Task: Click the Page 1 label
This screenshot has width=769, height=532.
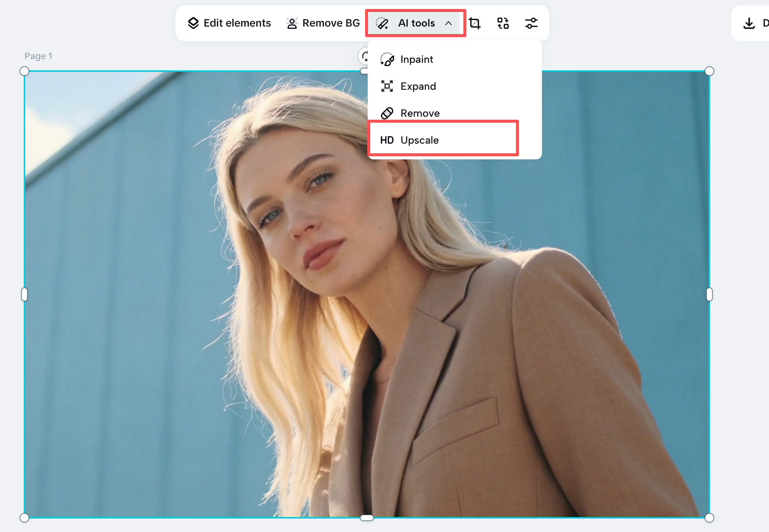Action: [38, 56]
